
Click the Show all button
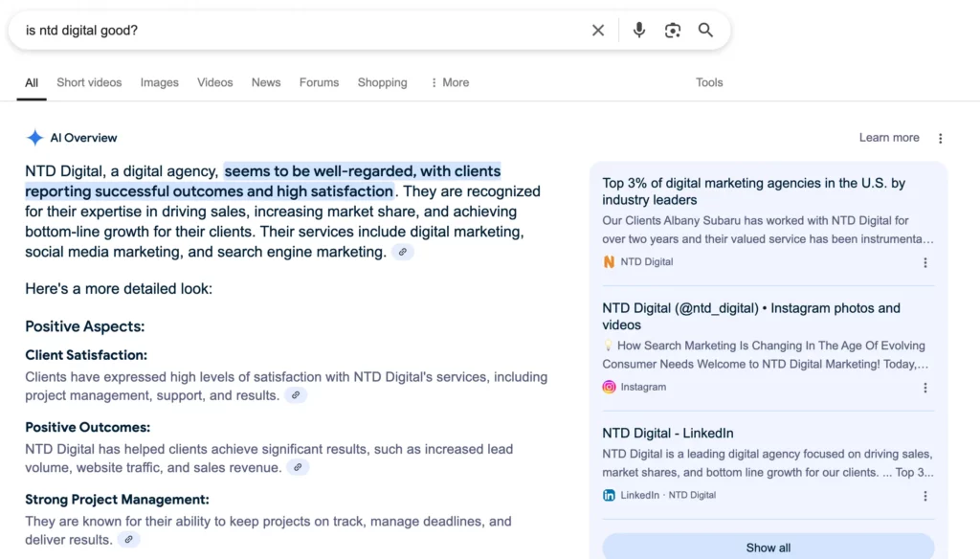[x=768, y=547]
